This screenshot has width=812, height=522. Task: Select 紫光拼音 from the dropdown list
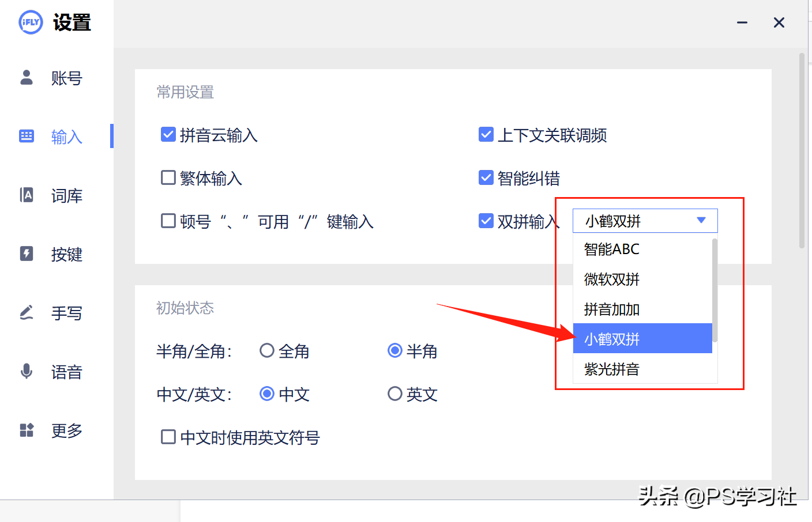pyautogui.click(x=612, y=369)
